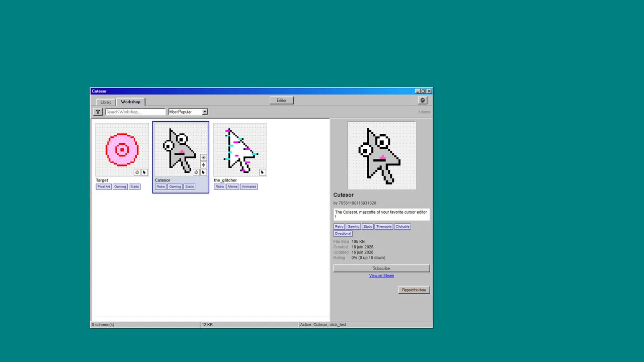644x362 pixels.
Task: Click the Cutesor title in details panel
Action: pyautogui.click(x=343, y=195)
